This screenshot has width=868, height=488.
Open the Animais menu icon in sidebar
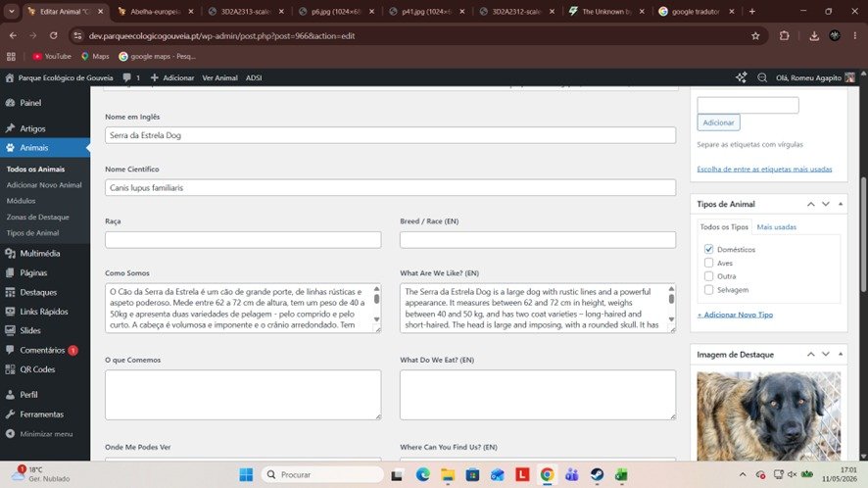tap(10, 148)
